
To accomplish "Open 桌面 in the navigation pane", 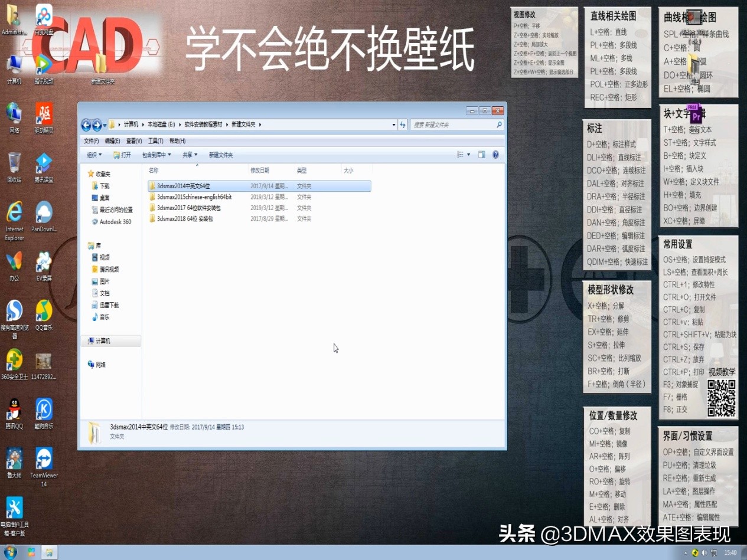I will click(x=100, y=198).
